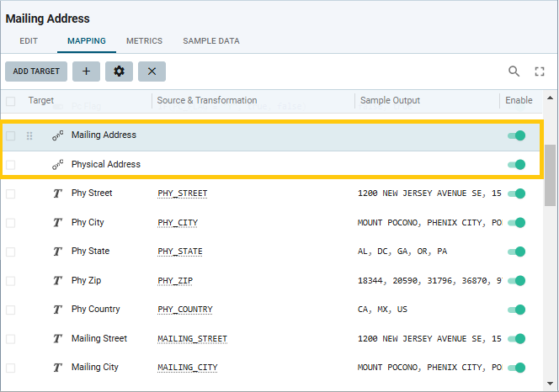This screenshot has width=559, height=392.
Task: Switch to the Metrics tab
Action: point(144,40)
